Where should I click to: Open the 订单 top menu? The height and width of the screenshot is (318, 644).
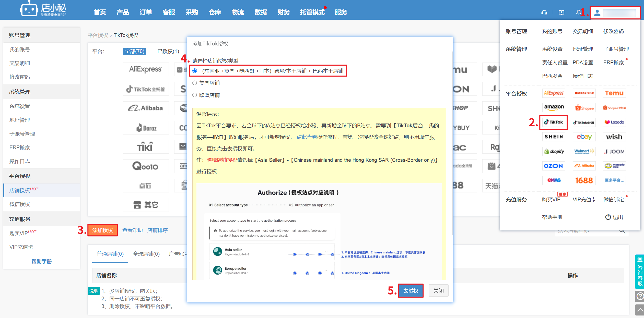(146, 12)
